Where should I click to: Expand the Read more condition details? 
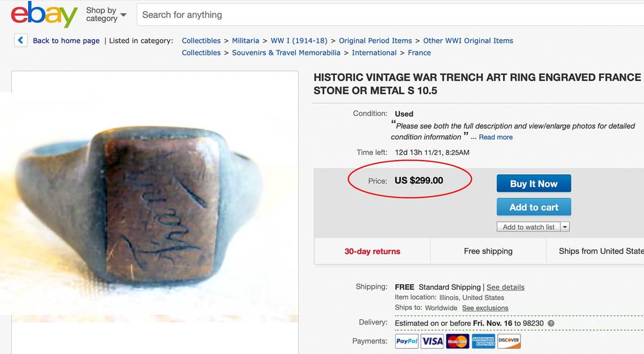coord(495,137)
